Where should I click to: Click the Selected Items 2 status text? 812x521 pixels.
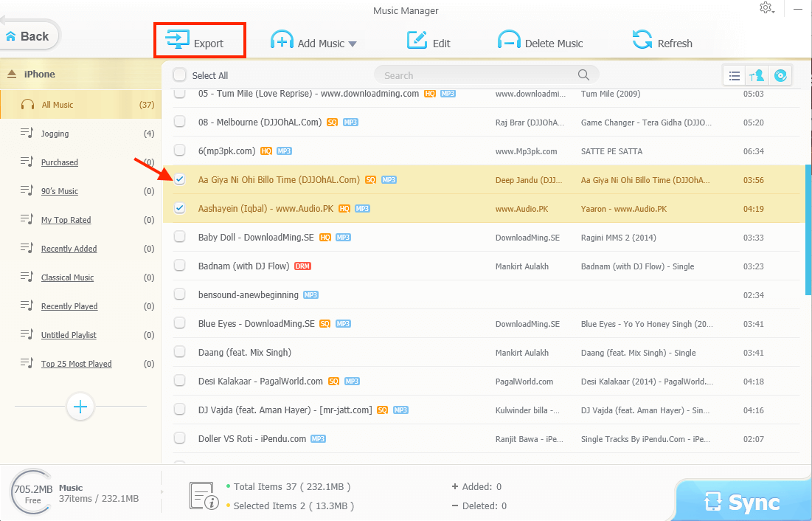click(x=294, y=506)
